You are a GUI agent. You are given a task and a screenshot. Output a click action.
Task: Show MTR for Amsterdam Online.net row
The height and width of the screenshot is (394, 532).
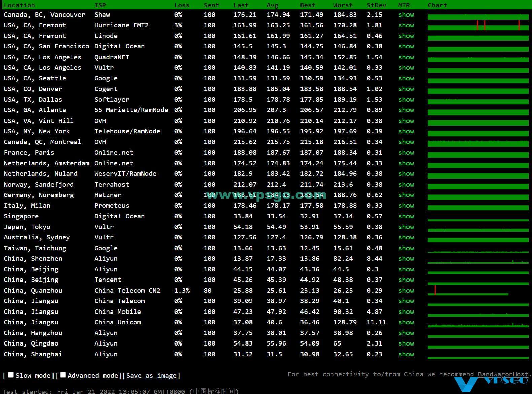[406, 163]
